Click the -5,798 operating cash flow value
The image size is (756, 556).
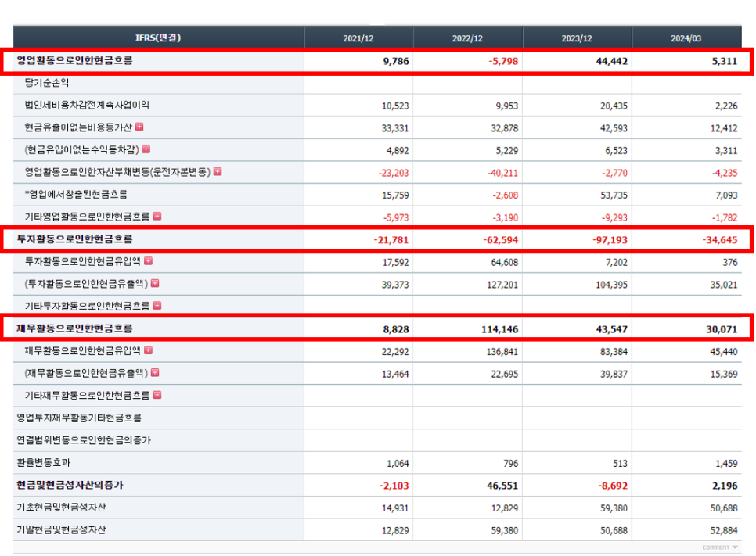click(x=503, y=61)
